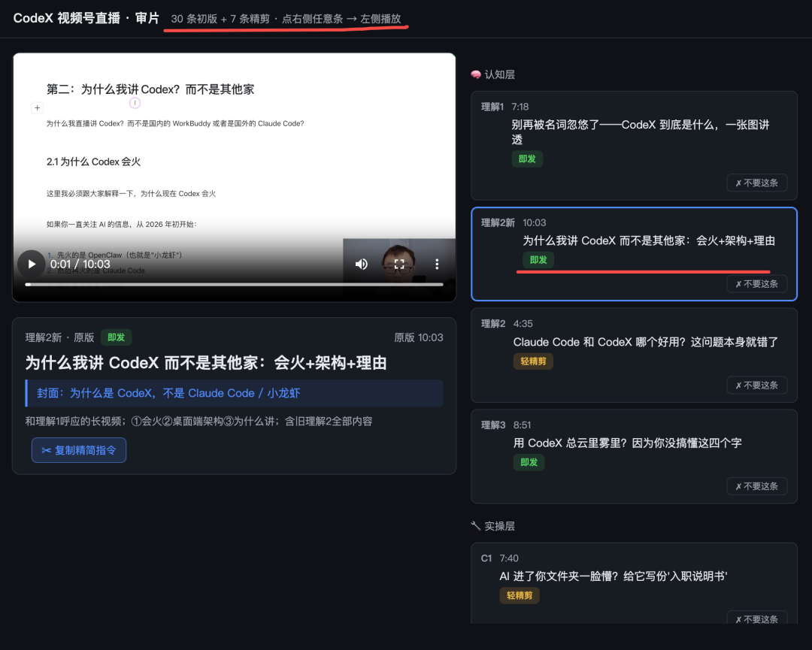This screenshot has height=650, width=812.
Task: Reject C1 card with 不要这条
Action: coord(757,619)
